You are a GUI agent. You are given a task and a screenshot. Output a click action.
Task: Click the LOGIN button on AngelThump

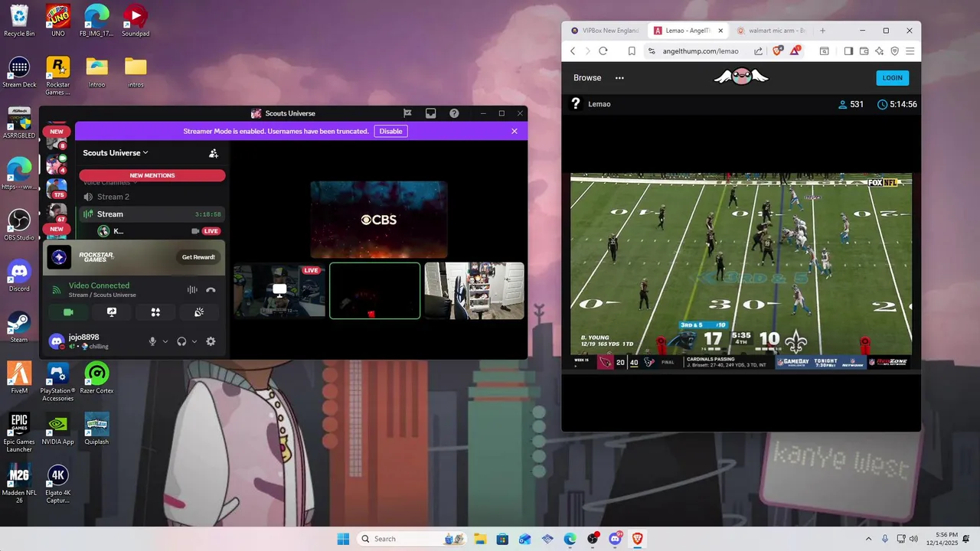click(x=893, y=77)
